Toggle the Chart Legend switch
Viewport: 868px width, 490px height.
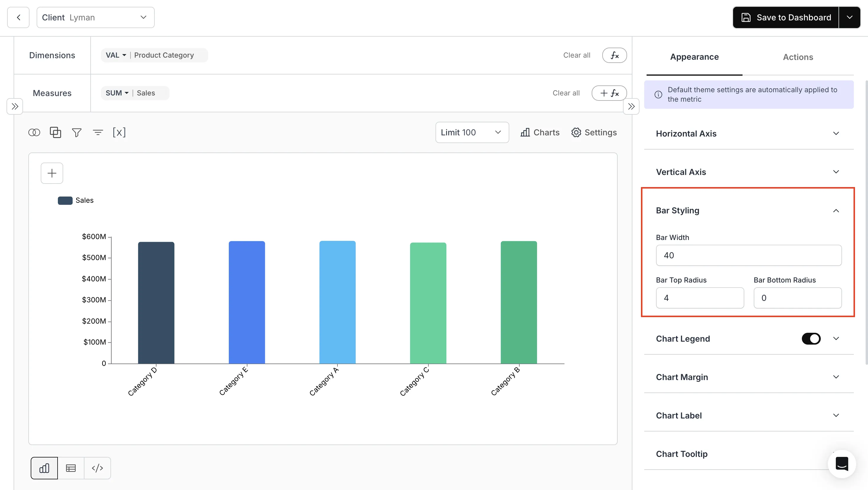pos(811,339)
